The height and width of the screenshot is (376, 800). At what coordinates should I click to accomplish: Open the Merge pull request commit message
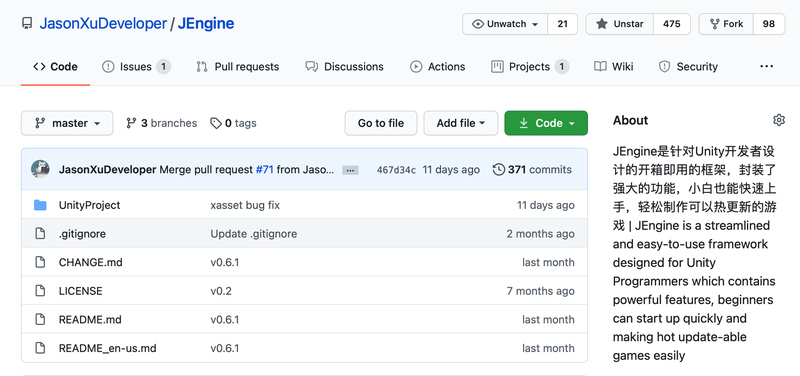(206, 169)
